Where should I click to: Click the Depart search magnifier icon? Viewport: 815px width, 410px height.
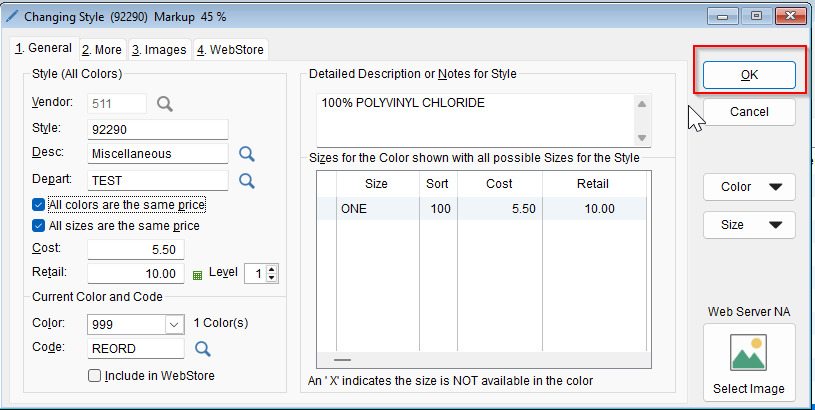click(246, 180)
